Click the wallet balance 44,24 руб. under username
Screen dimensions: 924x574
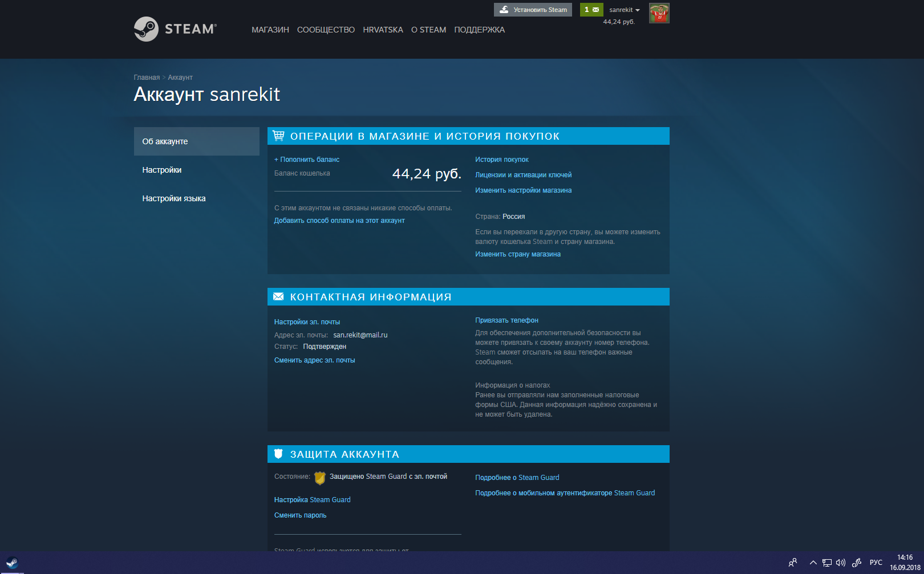tap(619, 22)
